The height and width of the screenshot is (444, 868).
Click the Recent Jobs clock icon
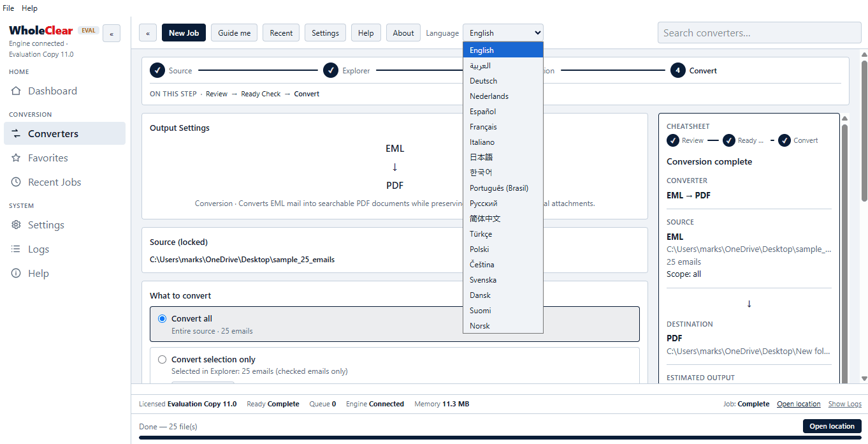(17, 182)
